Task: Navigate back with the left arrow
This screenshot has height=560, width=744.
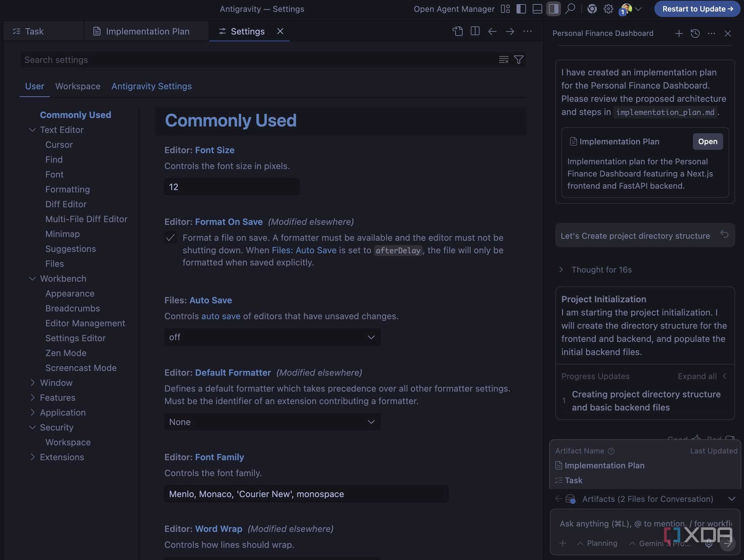Action: 492,31
